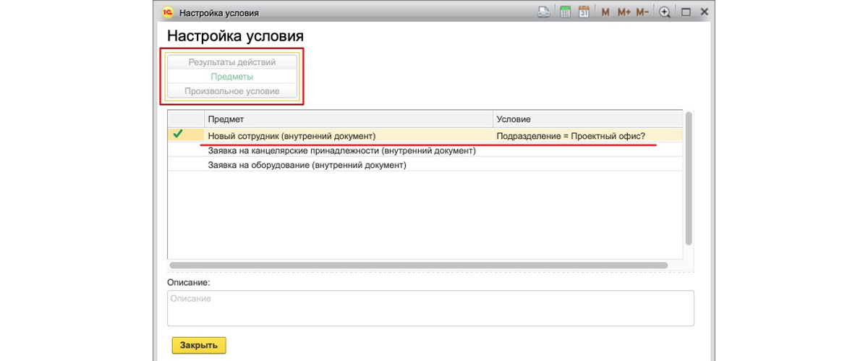868x361 pixels.
Task: Click condition cell Подразделение = Проектный офис?
Action: 570,135
